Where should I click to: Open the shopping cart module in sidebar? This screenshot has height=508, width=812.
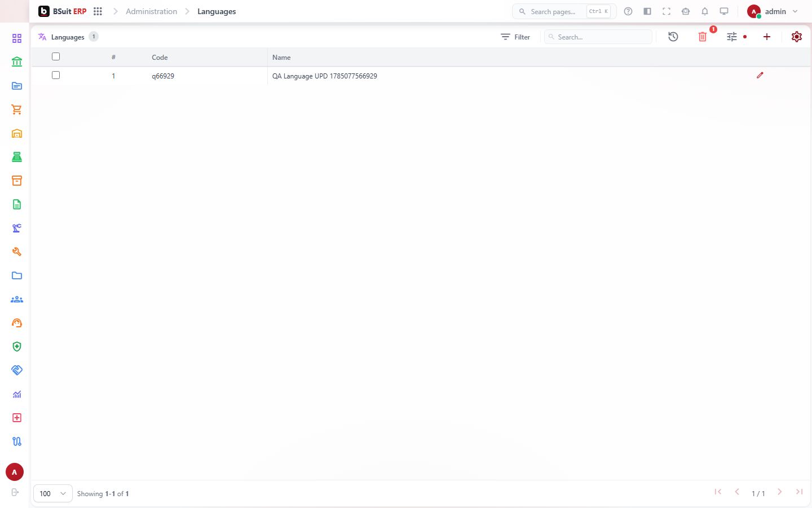pyautogui.click(x=17, y=110)
